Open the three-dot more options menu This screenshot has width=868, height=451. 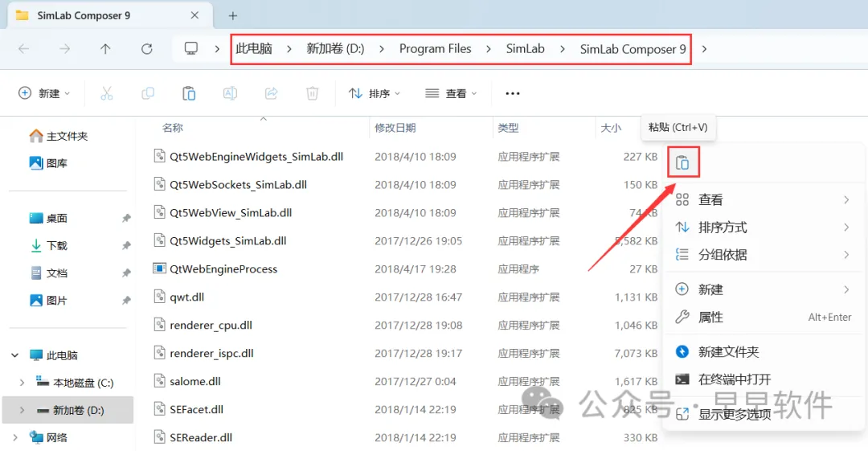(x=513, y=93)
